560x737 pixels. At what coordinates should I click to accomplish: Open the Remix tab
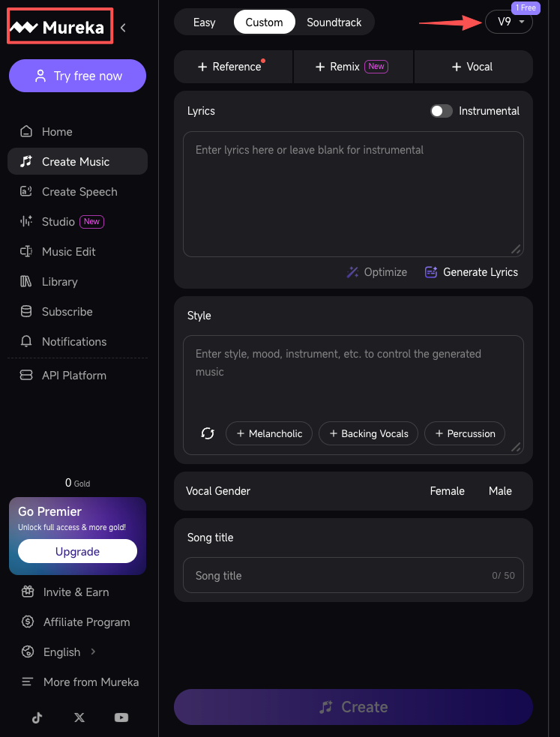[x=352, y=66]
